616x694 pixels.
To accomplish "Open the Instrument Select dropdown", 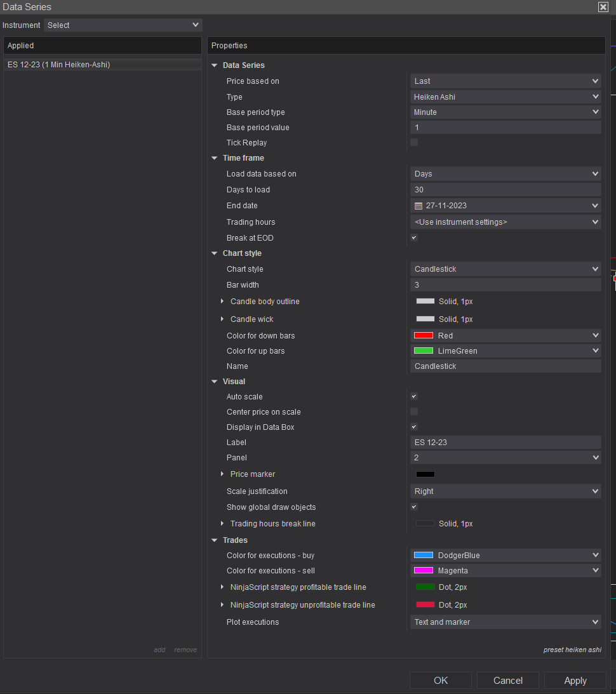I will pos(123,25).
